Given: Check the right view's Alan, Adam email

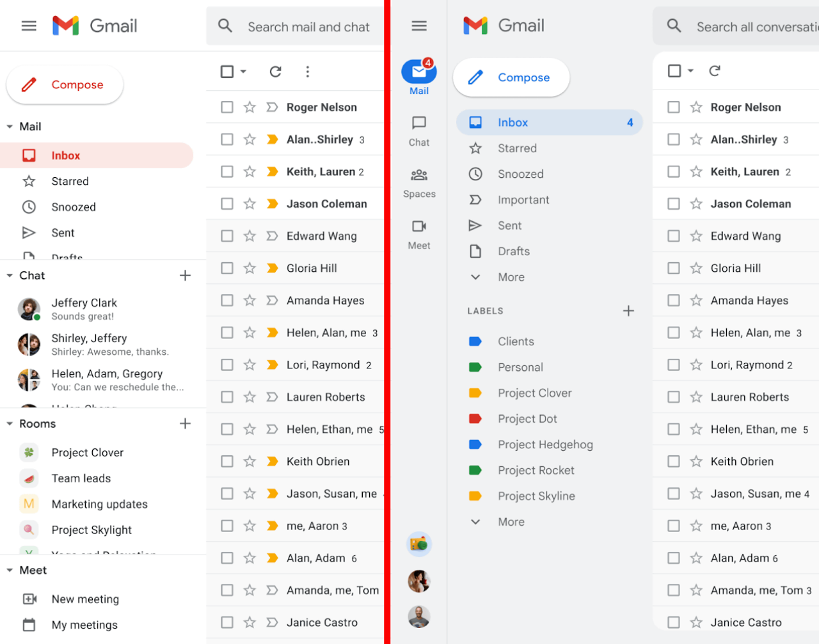Looking at the screenshot, I should point(674,558).
